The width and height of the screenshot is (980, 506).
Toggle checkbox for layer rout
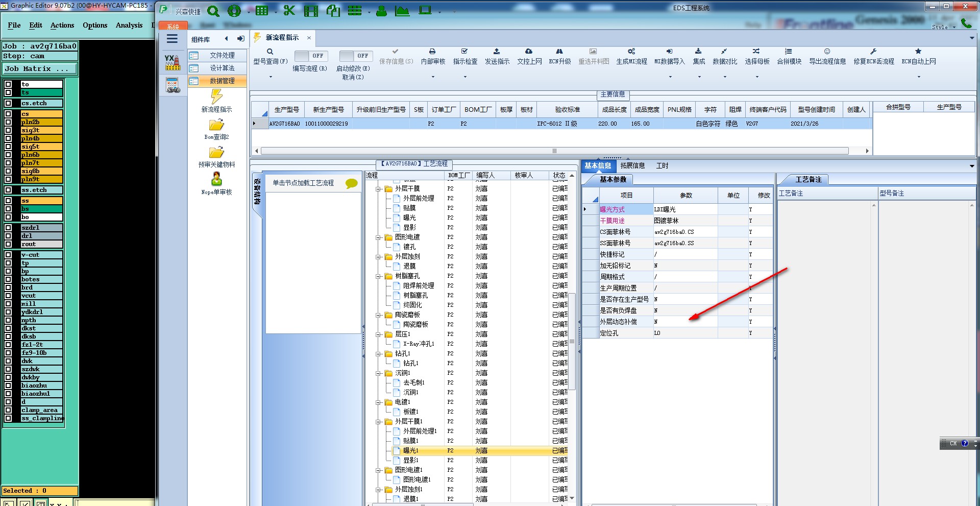[x=8, y=244]
